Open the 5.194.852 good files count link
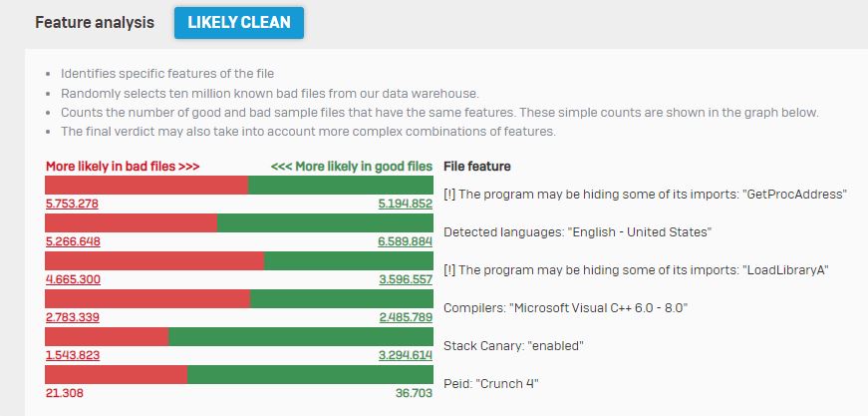Viewport: 868px width, 416px height. point(406,204)
